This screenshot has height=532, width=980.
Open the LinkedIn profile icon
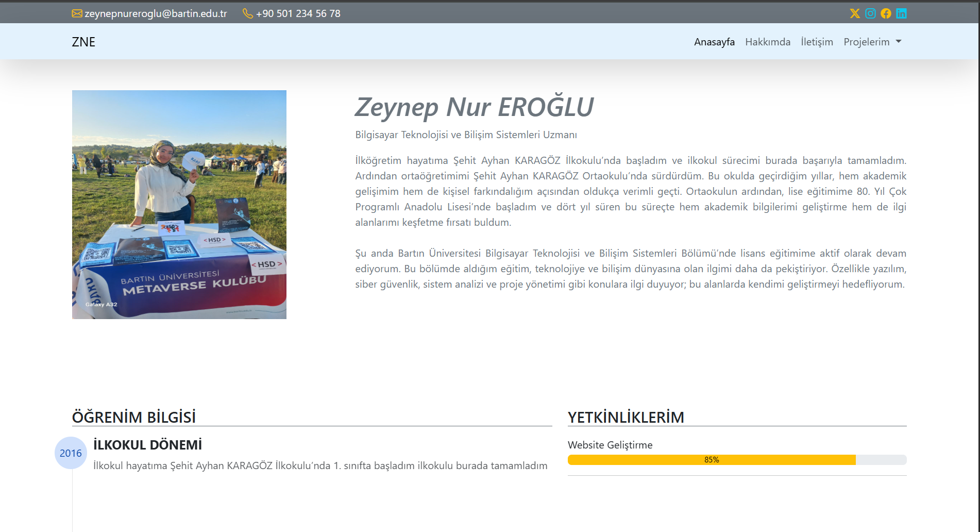point(902,13)
